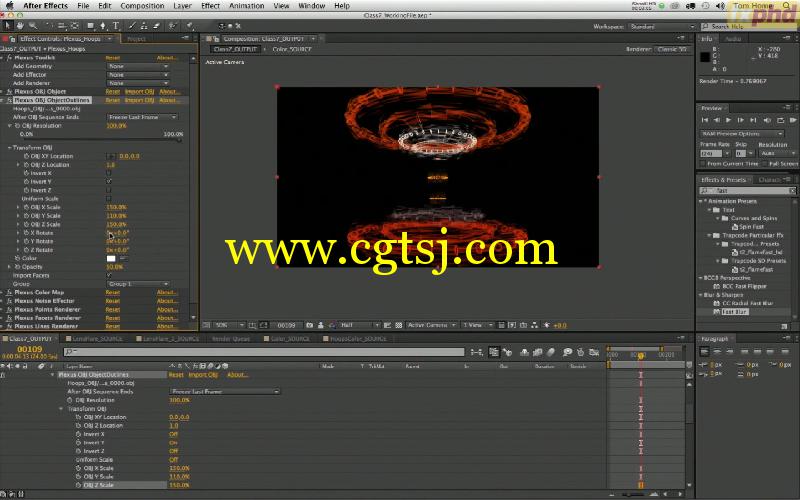Toggle the OBJ X Scale stopwatch
The image size is (800, 500).
click(26, 207)
